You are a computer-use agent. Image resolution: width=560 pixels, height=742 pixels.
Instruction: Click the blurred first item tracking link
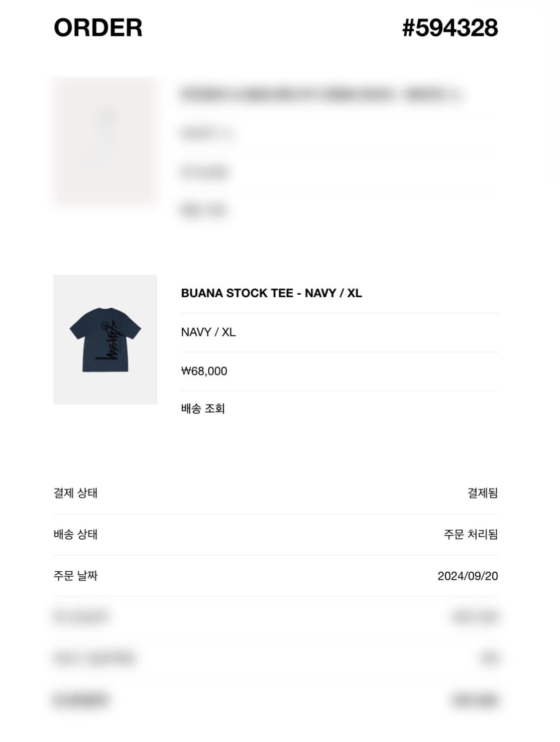tap(204, 210)
